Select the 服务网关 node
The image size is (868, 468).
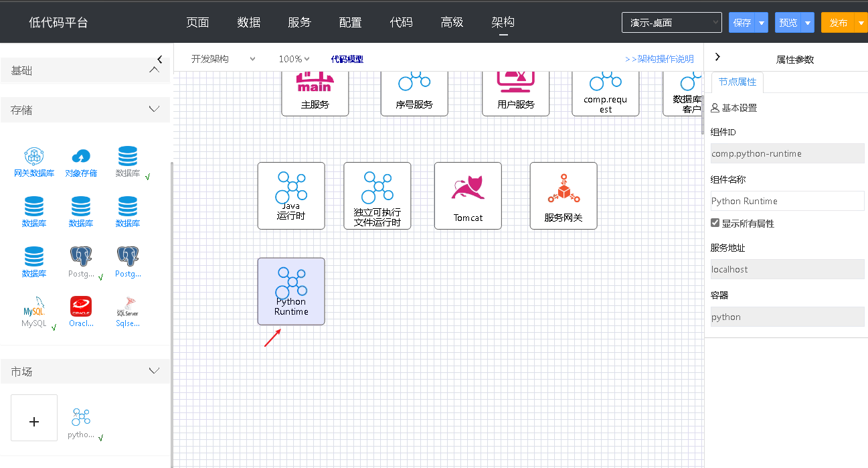tap(563, 196)
